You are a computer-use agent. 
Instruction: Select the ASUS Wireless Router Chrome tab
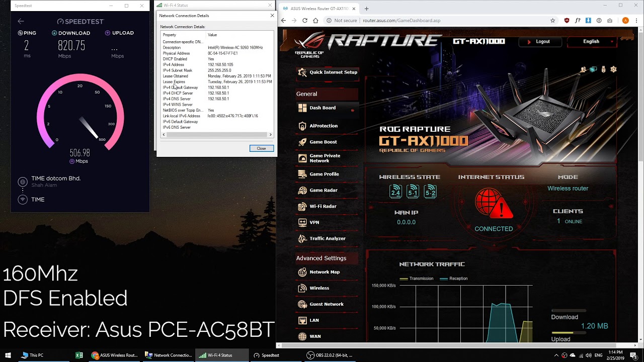tap(318, 9)
